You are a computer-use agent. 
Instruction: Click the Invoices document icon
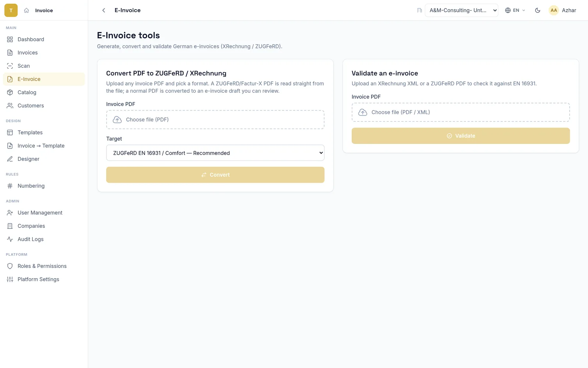[10, 53]
